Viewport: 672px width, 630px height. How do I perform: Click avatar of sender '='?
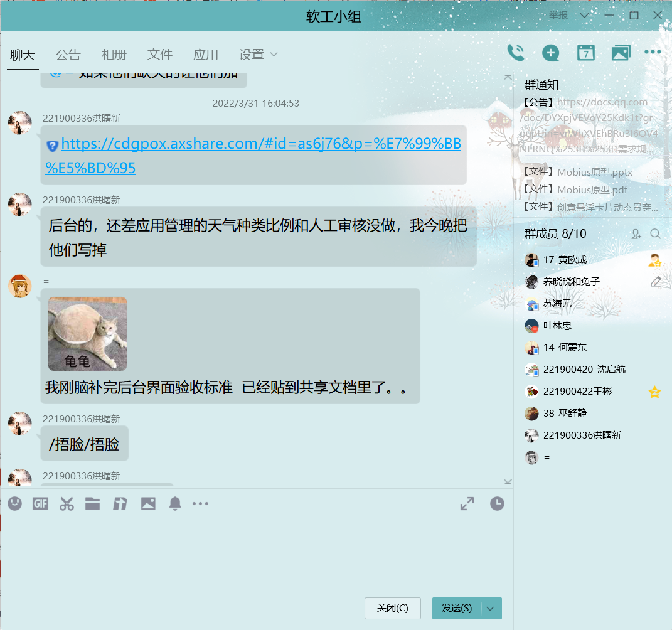point(19,286)
